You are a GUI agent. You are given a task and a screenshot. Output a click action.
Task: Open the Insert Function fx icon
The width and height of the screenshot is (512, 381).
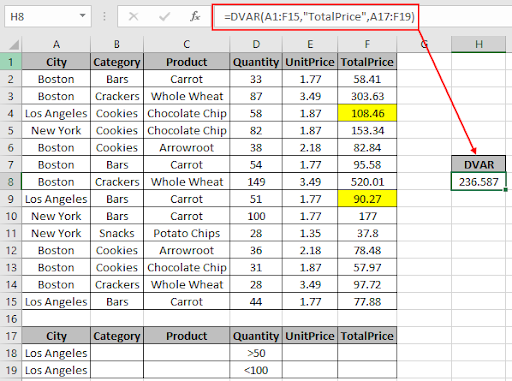tap(195, 16)
